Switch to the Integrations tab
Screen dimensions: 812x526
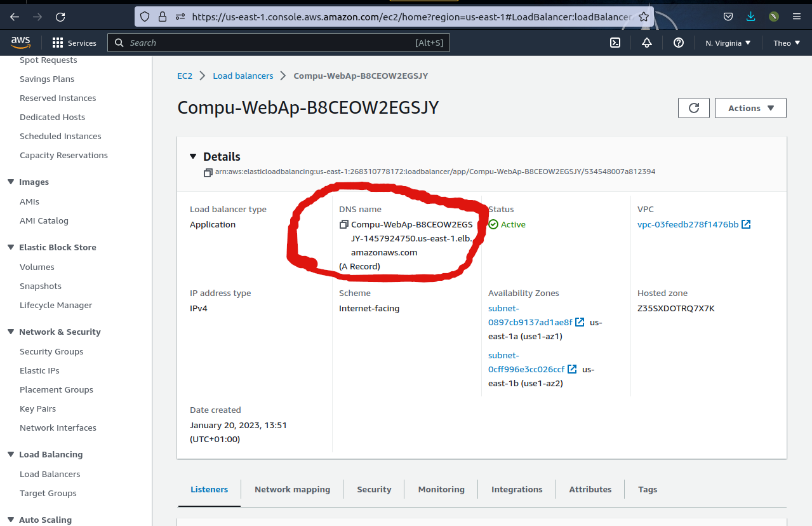coord(517,489)
